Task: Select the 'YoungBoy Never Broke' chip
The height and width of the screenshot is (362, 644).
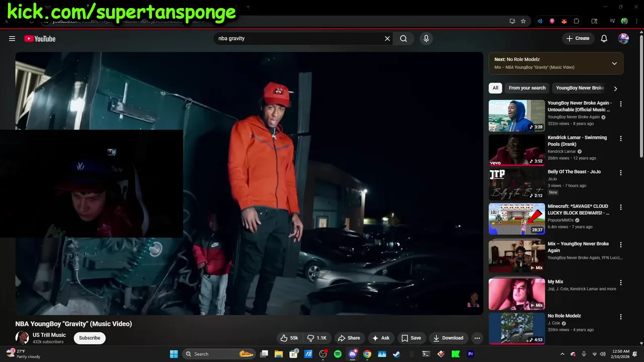Action: (x=580, y=88)
